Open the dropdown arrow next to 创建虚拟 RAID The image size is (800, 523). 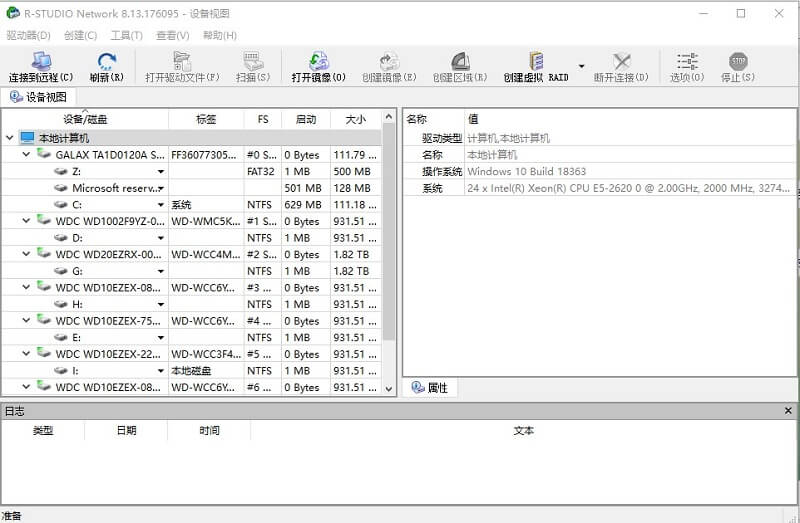582,66
